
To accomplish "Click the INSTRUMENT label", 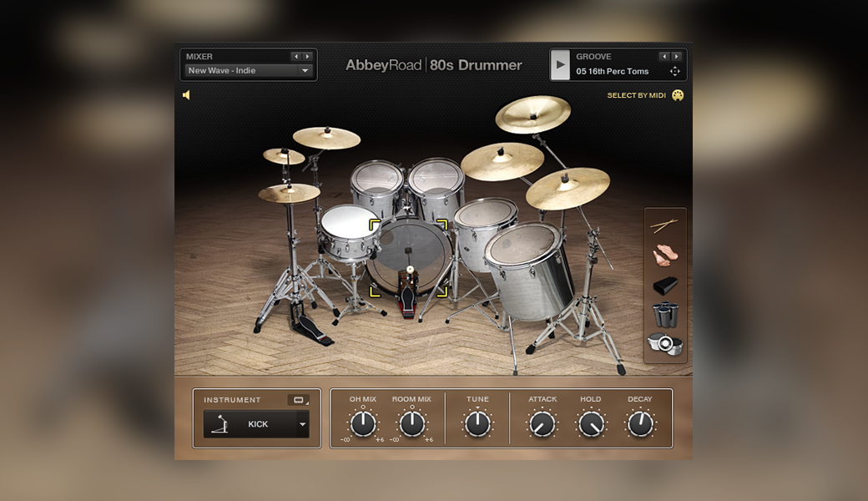I will (232, 400).
